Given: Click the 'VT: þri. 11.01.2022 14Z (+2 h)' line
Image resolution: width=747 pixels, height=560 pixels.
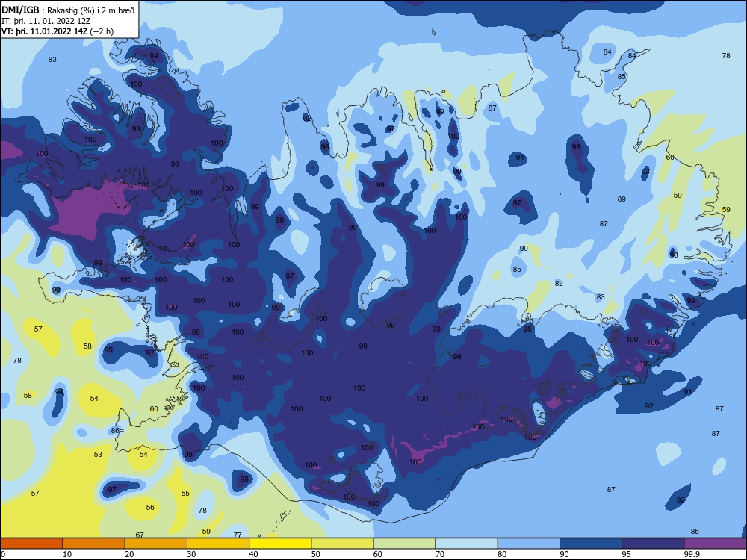Looking at the screenshot, I should tap(58, 31).
